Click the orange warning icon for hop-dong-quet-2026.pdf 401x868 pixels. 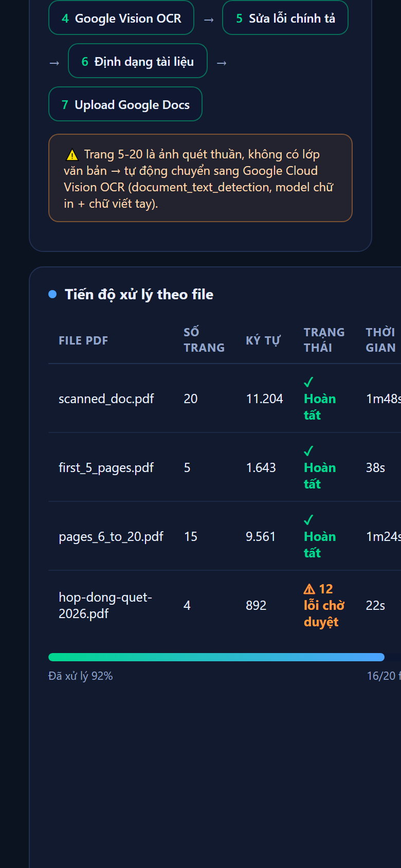tap(309, 589)
